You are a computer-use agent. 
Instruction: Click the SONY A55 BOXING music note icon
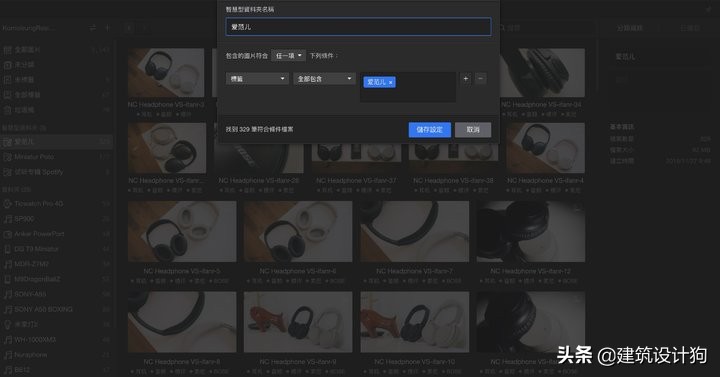(x=7, y=309)
